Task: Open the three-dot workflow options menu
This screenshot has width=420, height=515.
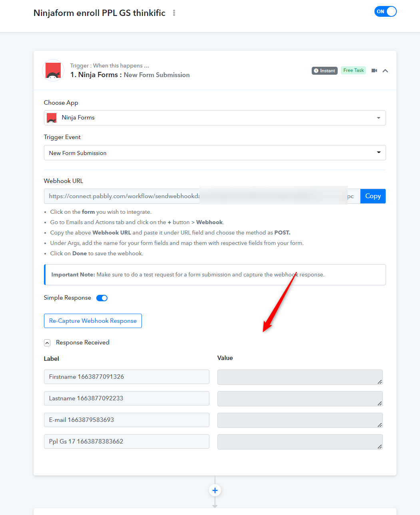Action: (x=174, y=13)
